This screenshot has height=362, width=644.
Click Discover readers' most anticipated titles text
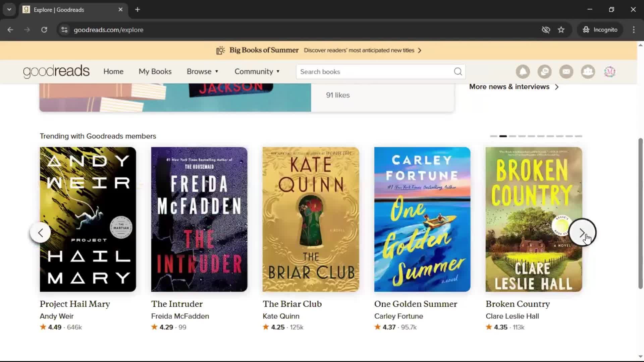359,50
